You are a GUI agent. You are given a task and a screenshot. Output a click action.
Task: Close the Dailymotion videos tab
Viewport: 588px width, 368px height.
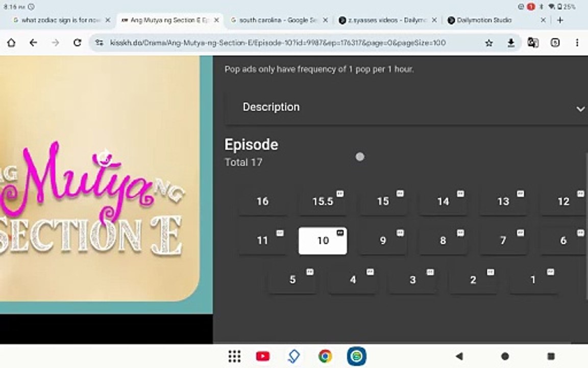point(434,20)
